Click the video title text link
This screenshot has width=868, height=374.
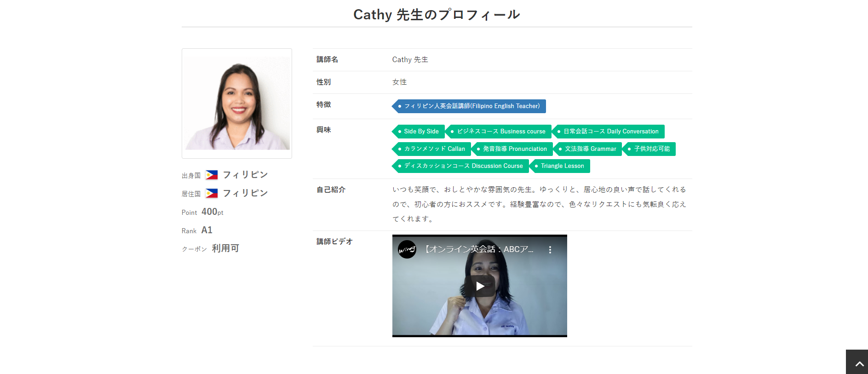478,249
